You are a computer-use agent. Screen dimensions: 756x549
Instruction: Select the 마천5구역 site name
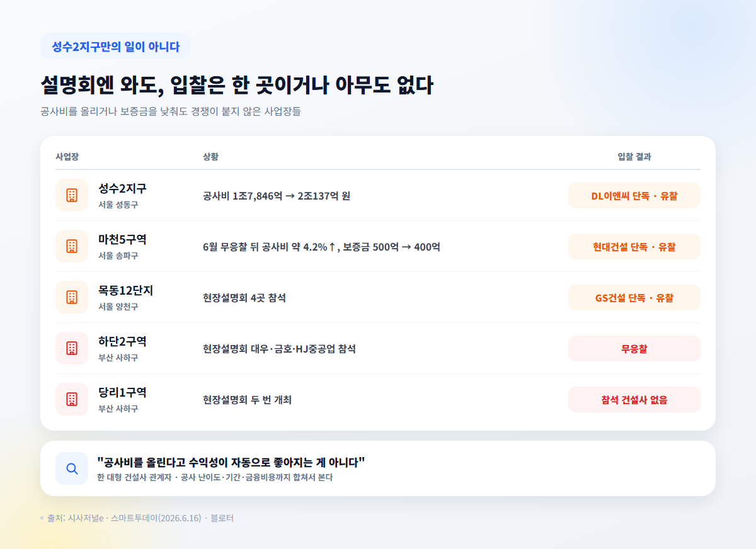click(123, 239)
